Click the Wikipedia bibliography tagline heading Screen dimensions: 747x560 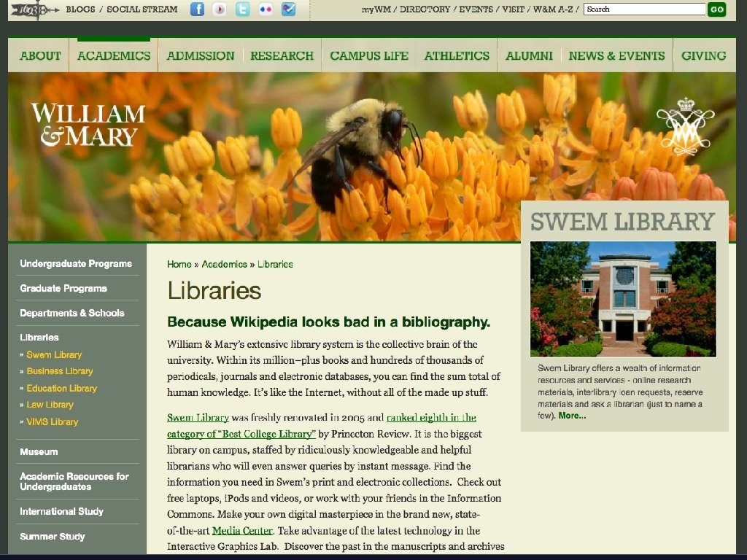coord(328,322)
